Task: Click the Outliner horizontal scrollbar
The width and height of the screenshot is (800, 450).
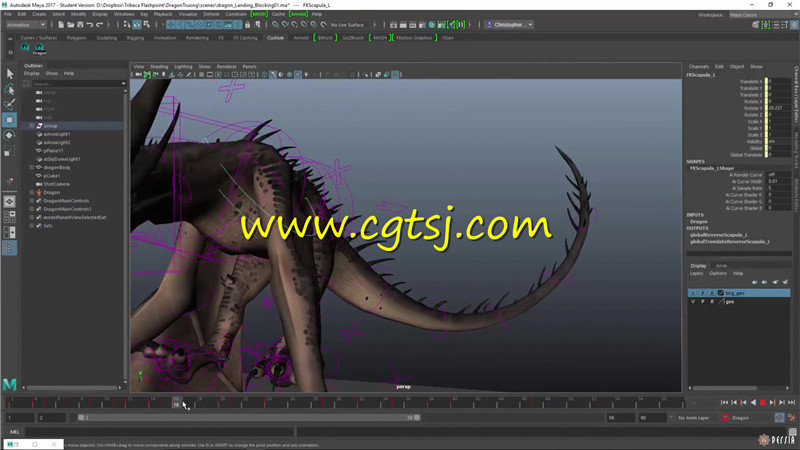Action: 71,388
